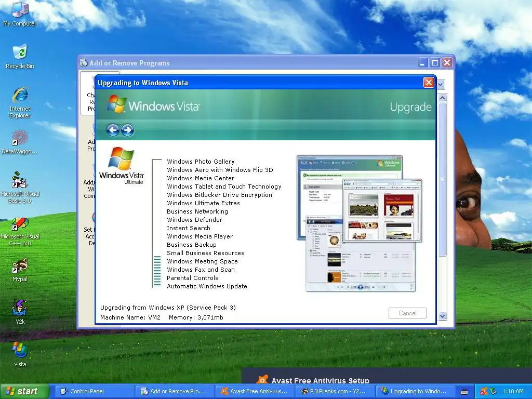Select 'Windows Media Player' text
Viewport: 532px width, 399px height.
(200, 236)
